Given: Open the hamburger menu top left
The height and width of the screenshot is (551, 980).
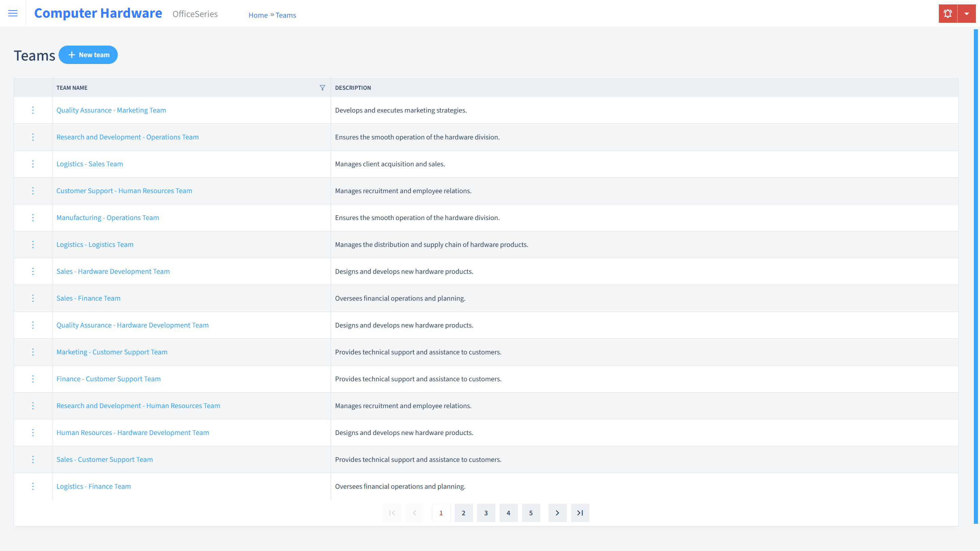Looking at the screenshot, I should 13,14.
